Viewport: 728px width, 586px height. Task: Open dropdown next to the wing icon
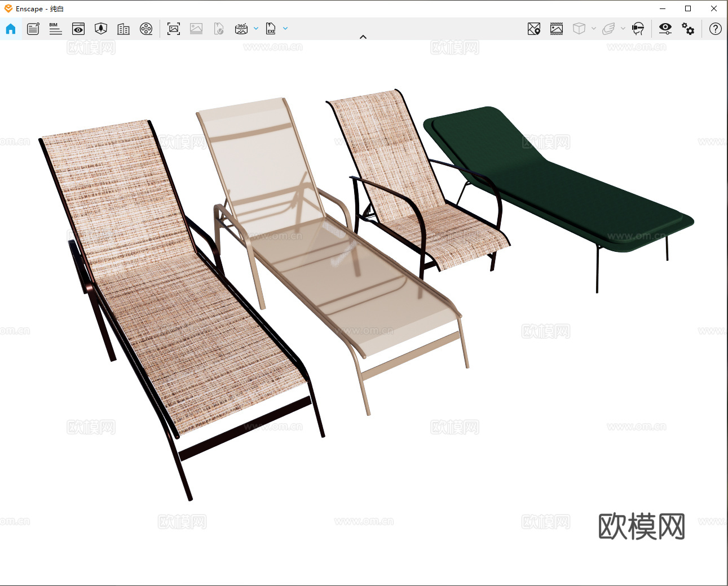[623, 28]
